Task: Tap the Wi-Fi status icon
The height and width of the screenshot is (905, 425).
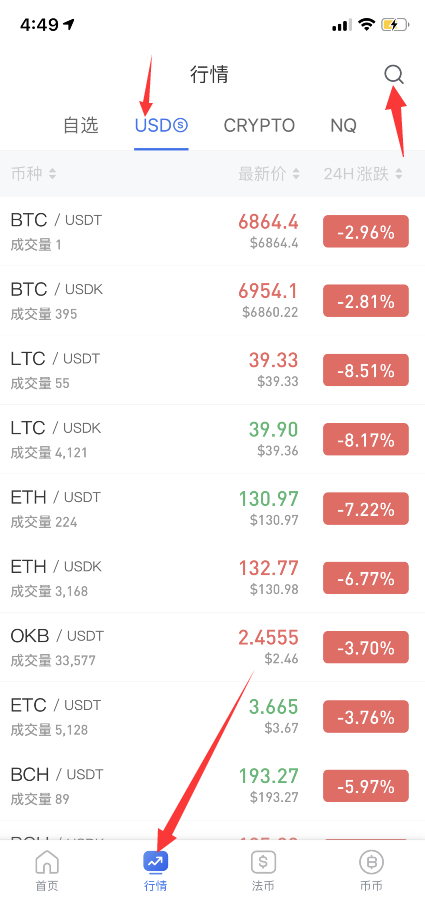Action: (x=366, y=25)
